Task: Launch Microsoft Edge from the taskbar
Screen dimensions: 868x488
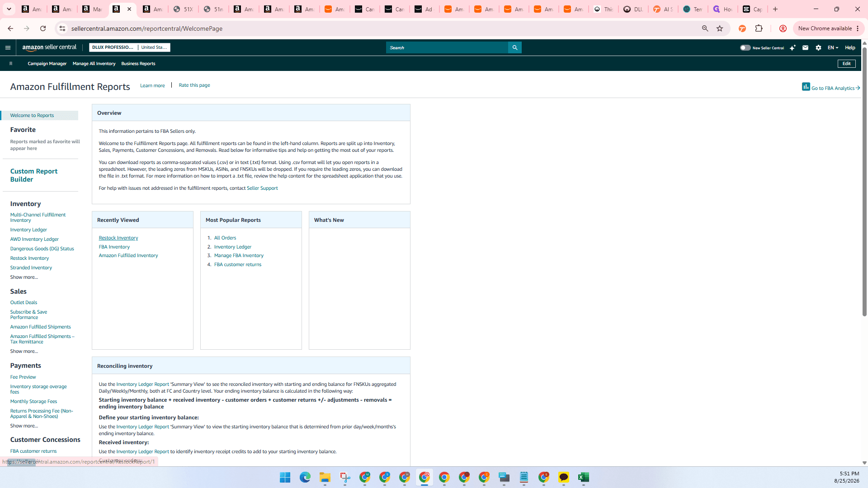Action: coord(305,477)
